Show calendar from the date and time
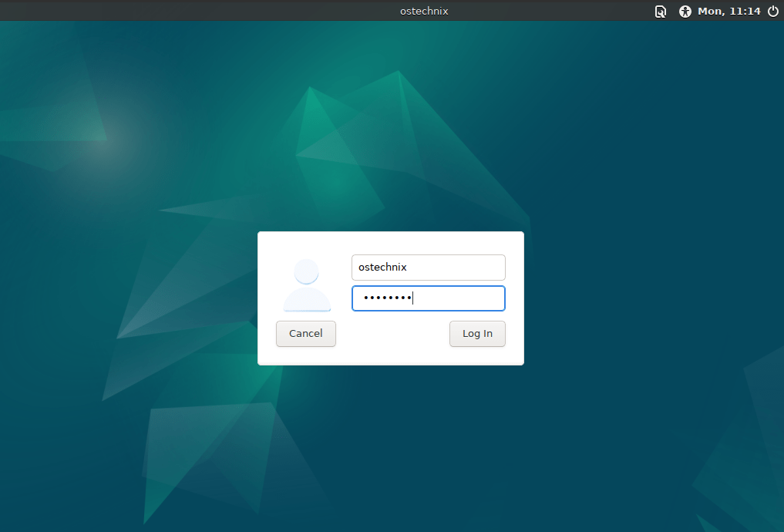The height and width of the screenshot is (532, 784). point(728,11)
